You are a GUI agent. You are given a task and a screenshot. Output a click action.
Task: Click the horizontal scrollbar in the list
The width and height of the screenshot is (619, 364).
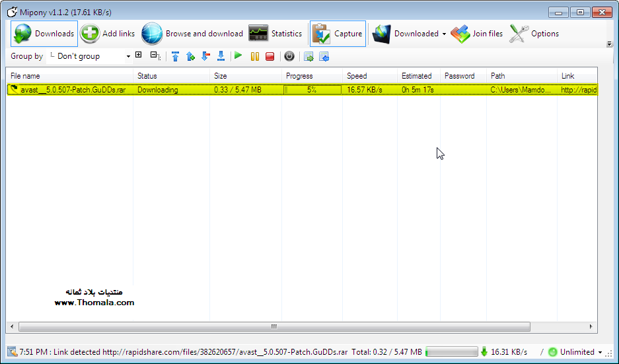coord(273,326)
